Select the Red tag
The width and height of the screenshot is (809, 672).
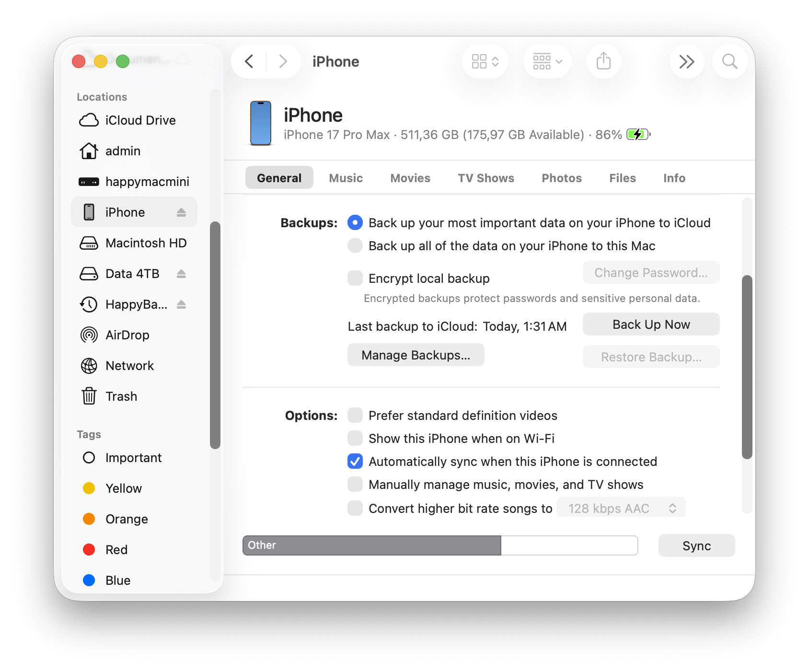click(89, 550)
